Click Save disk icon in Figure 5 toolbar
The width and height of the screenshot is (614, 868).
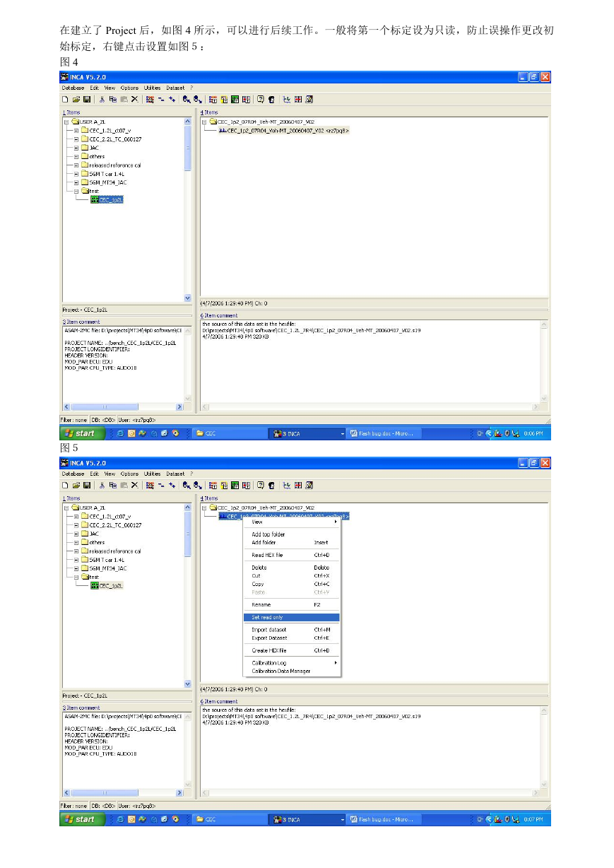[x=87, y=485]
